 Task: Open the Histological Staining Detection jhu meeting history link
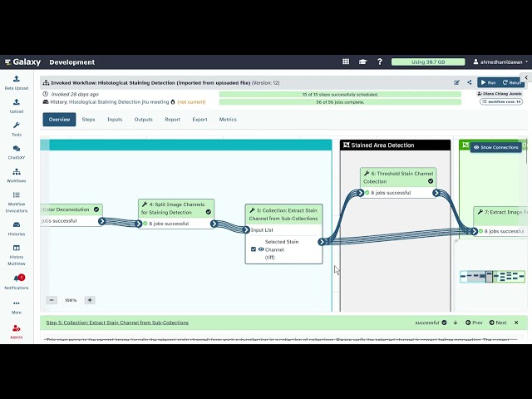(119, 101)
